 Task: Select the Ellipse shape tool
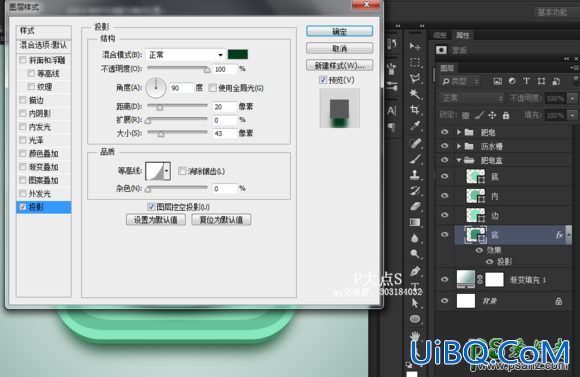point(415,319)
